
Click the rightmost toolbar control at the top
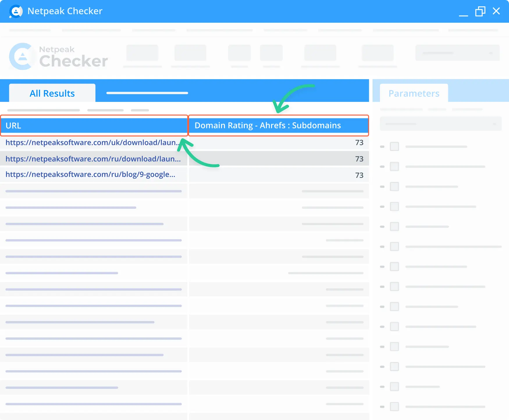click(x=457, y=53)
